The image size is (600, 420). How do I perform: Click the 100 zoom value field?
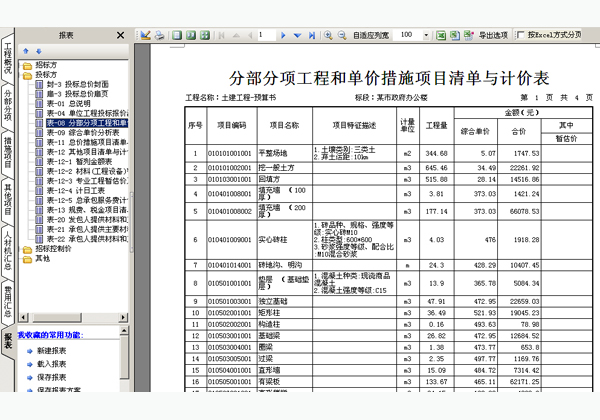pyautogui.click(x=408, y=35)
